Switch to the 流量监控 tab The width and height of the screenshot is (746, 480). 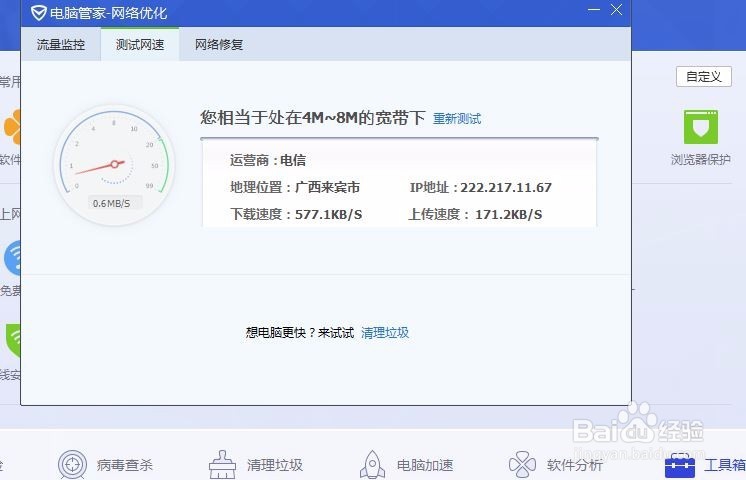[x=61, y=44]
